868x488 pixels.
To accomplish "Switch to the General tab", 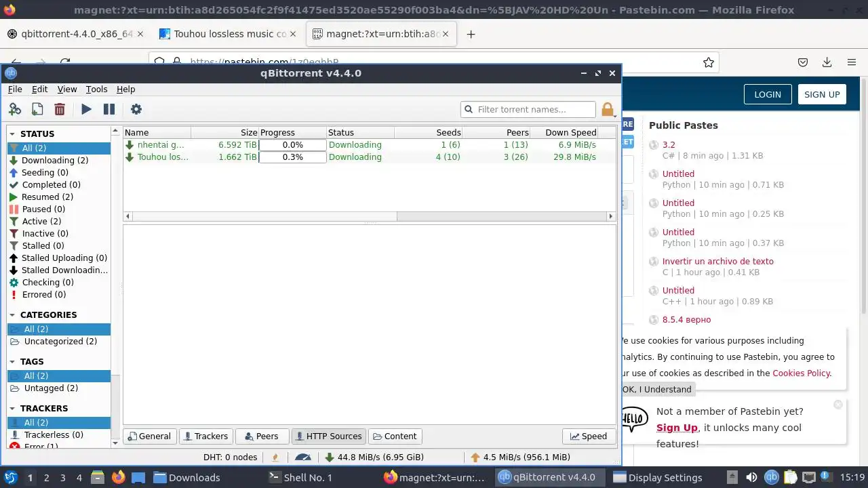I will coord(150,436).
